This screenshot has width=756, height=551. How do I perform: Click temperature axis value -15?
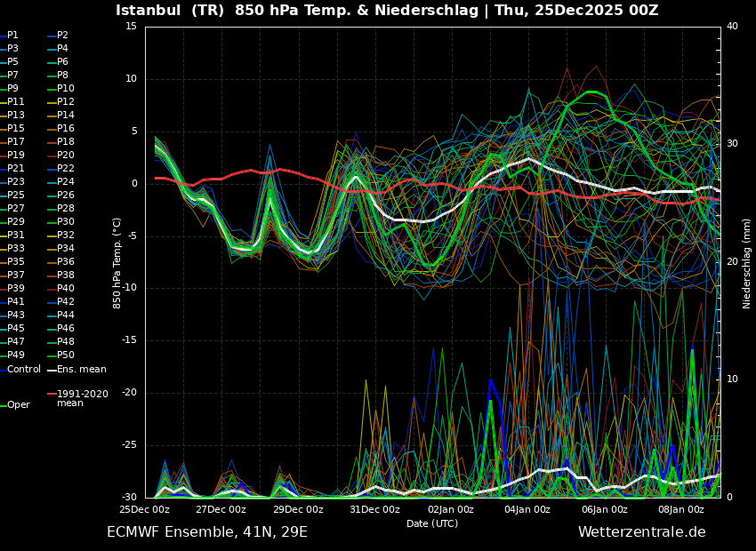point(130,340)
